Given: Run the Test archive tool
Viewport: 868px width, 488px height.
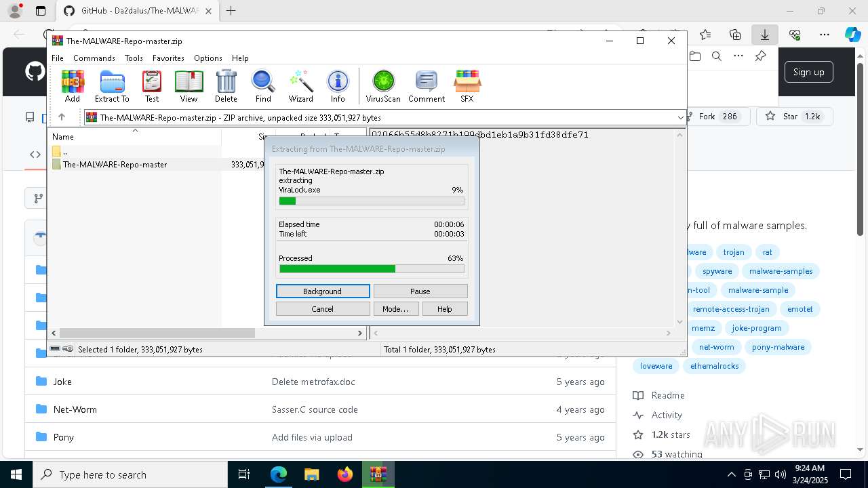Looking at the screenshot, I should coord(152,86).
